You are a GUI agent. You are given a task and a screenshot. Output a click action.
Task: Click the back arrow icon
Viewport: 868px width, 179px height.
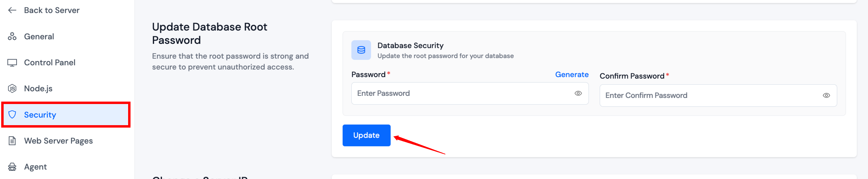pos(12,10)
